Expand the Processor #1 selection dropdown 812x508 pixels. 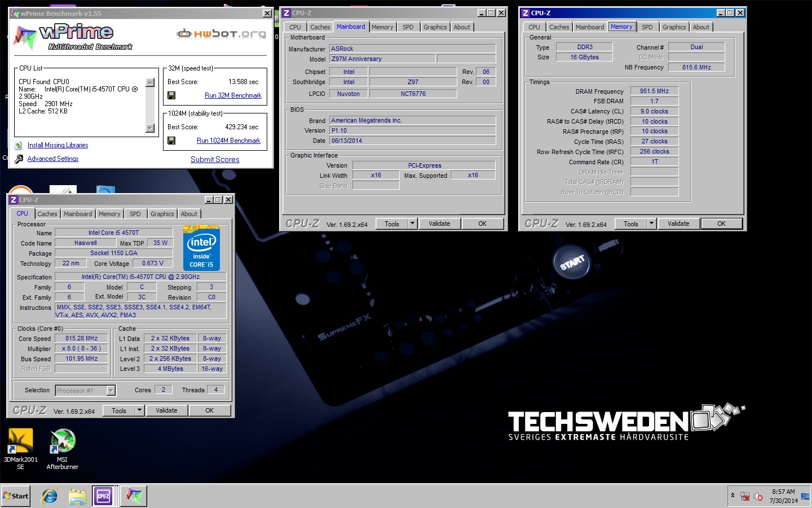(x=111, y=391)
